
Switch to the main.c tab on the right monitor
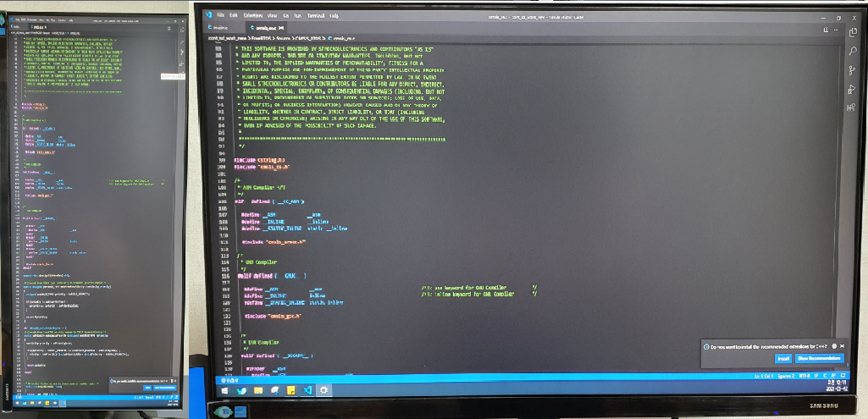(223, 28)
